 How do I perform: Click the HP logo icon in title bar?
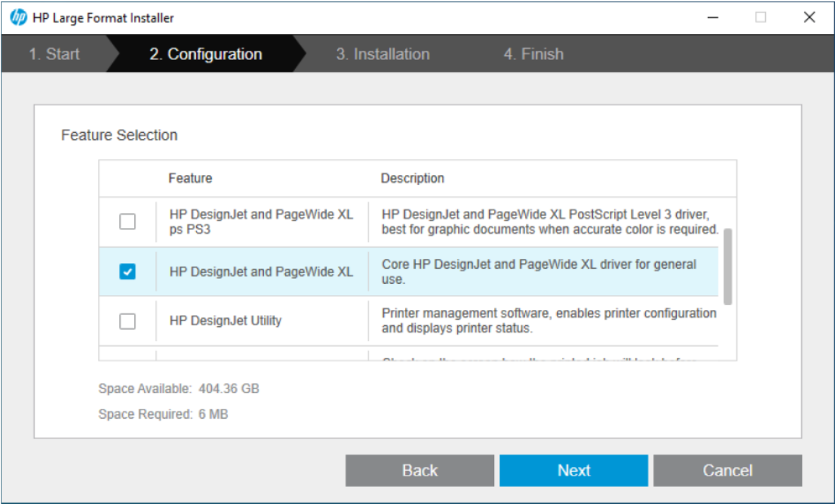19,18
